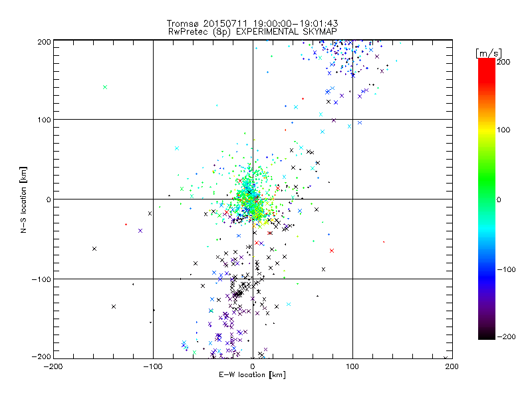Click the '-100' label beside the color bar
This screenshot has width=532, height=399.
(506, 270)
